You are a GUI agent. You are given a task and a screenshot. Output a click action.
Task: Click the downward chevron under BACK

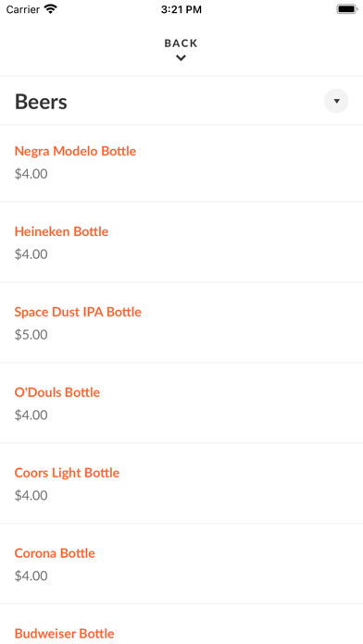coord(181,58)
